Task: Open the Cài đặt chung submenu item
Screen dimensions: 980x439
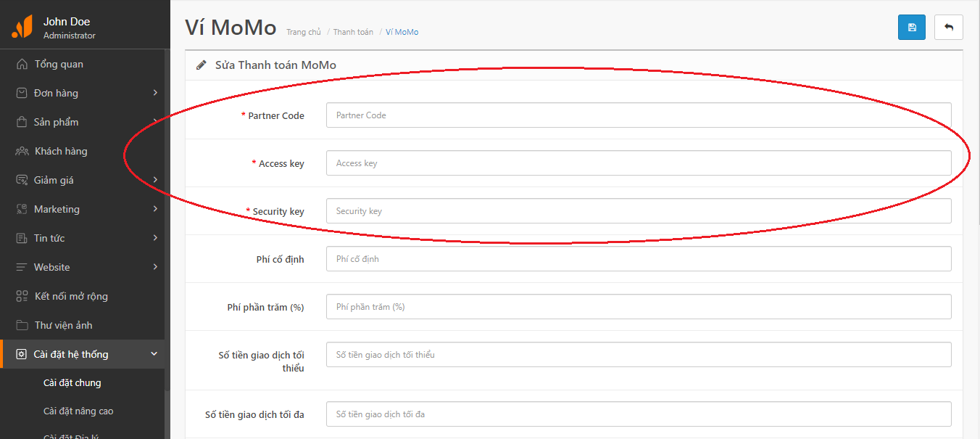Action: pos(72,382)
